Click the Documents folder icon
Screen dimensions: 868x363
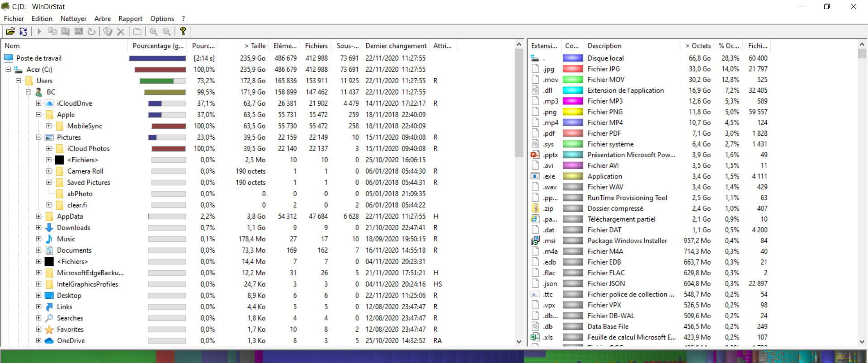(x=49, y=250)
